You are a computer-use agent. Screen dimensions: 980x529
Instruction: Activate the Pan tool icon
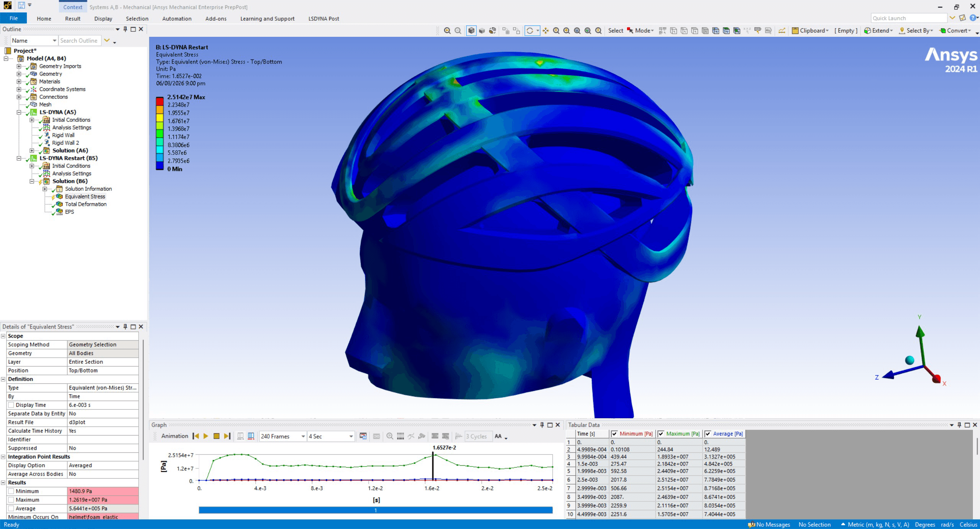[545, 31]
